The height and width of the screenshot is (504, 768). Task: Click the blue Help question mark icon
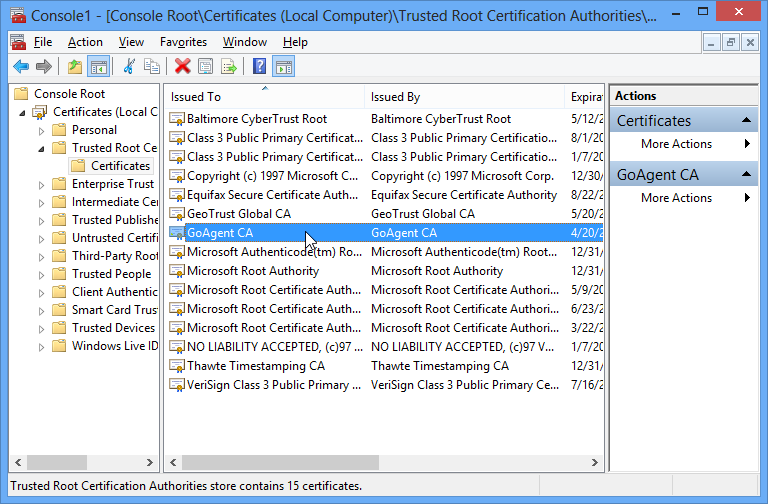click(259, 66)
